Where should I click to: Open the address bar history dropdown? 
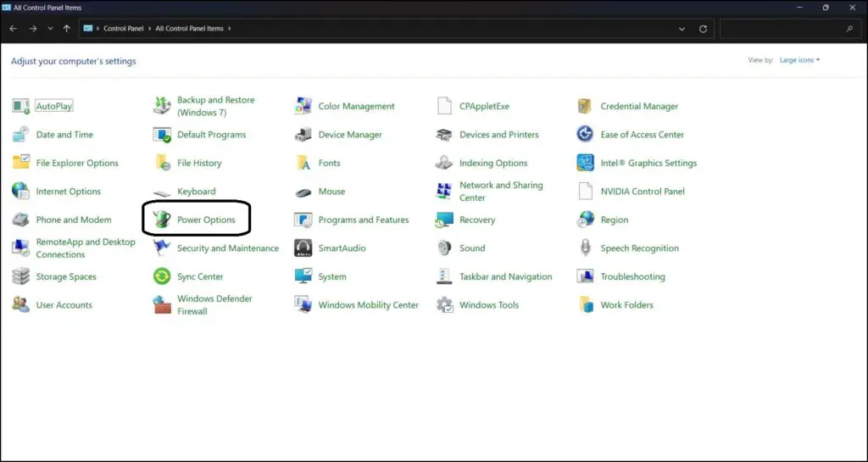(x=682, y=29)
